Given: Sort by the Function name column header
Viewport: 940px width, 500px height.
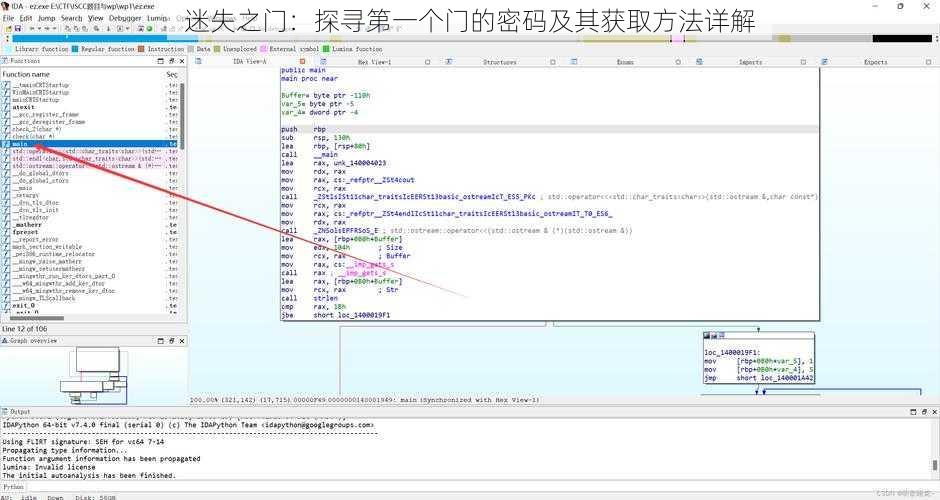Looking at the screenshot, I should pyautogui.click(x=26, y=74).
